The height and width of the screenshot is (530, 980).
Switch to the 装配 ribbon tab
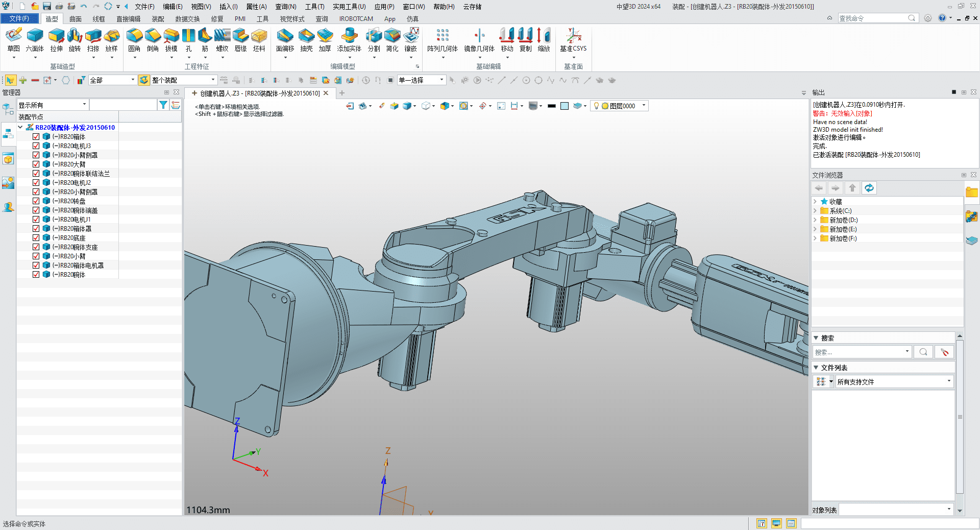tap(158, 19)
